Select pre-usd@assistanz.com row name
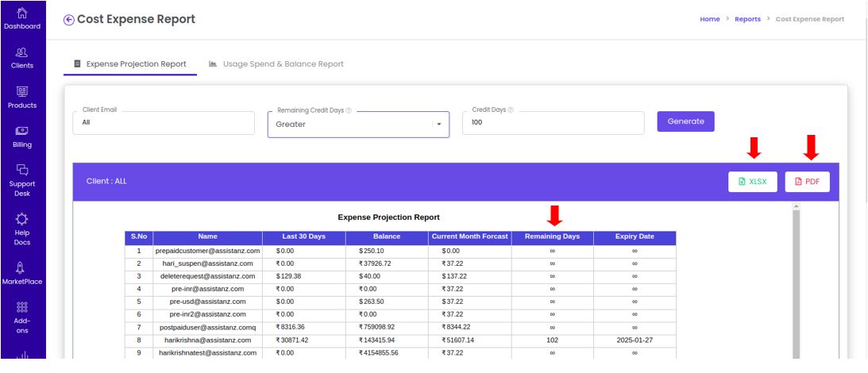868x373 pixels. click(x=207, y=302)
